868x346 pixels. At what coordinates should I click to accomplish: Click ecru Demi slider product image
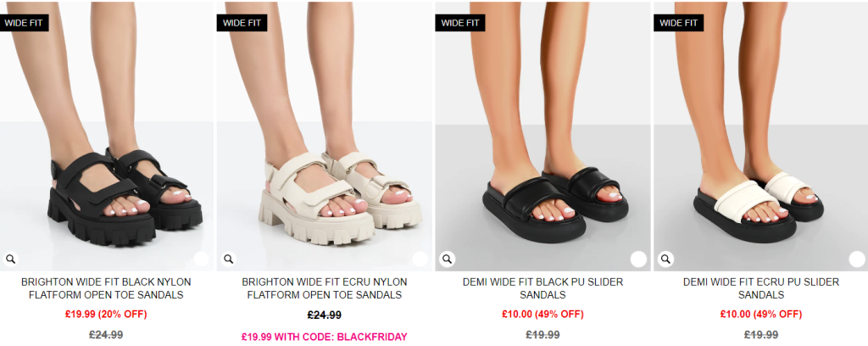760,137
